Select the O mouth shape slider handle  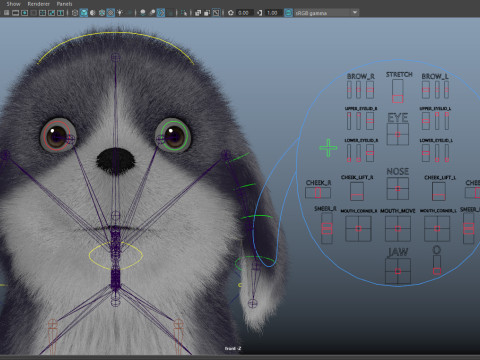point(437,271)
